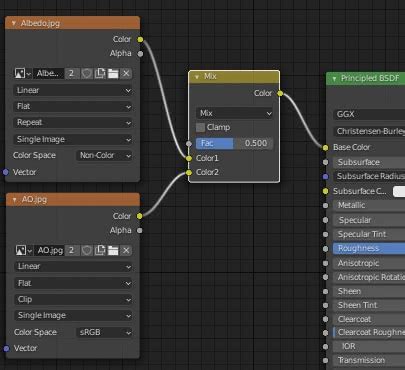Collapse the Albedo.jpg node with header triangle

coord(14,23)
